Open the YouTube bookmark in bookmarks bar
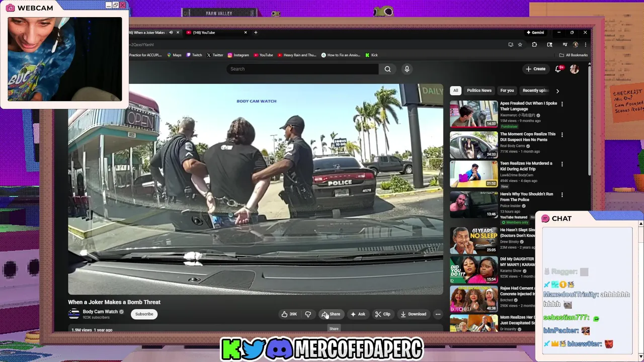This screenshot has height=362, width=644. 263,55
